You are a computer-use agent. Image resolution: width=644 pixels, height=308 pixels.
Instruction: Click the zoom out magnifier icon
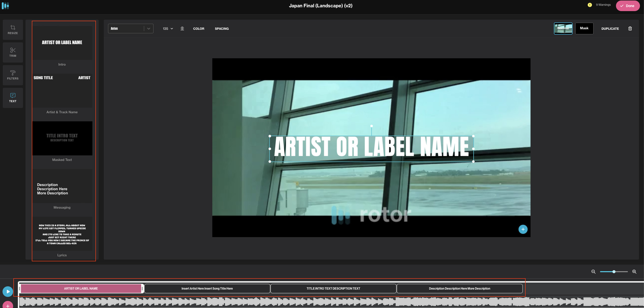(x=593, y=272)
